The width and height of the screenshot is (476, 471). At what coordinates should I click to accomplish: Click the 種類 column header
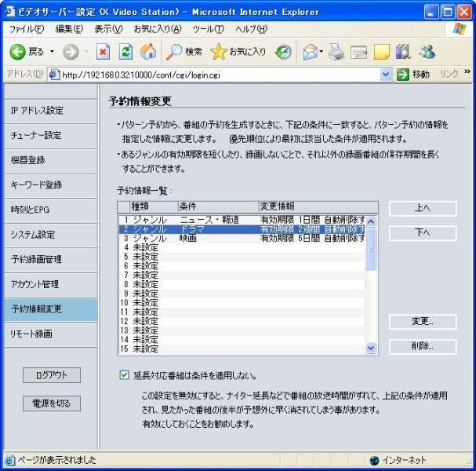coord(154,206)
